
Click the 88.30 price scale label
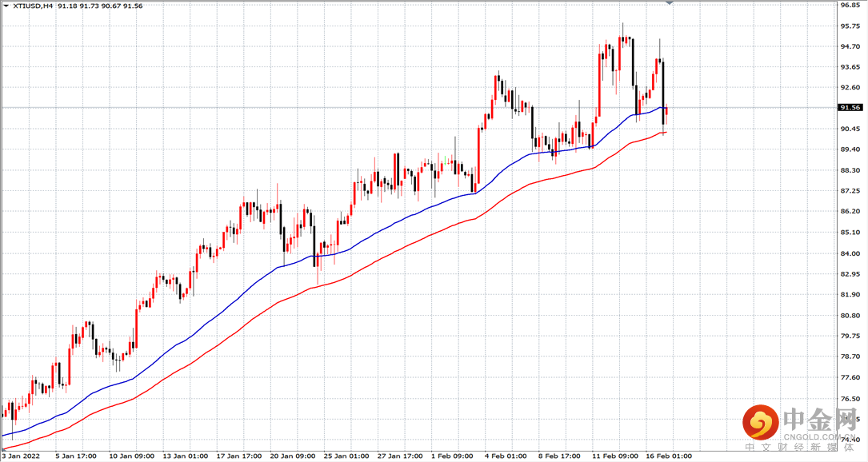(x=850, y=170)
